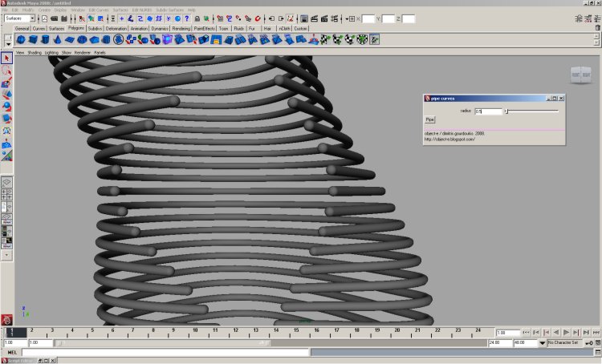Viewport: 602px width, 364px height.
Task: Click the lock selection icon in status line
Action: click(197, 18)
